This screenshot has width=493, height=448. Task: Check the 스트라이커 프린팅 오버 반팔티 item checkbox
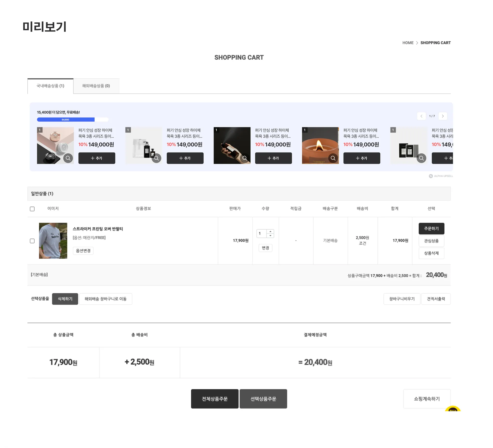(32, 241)
